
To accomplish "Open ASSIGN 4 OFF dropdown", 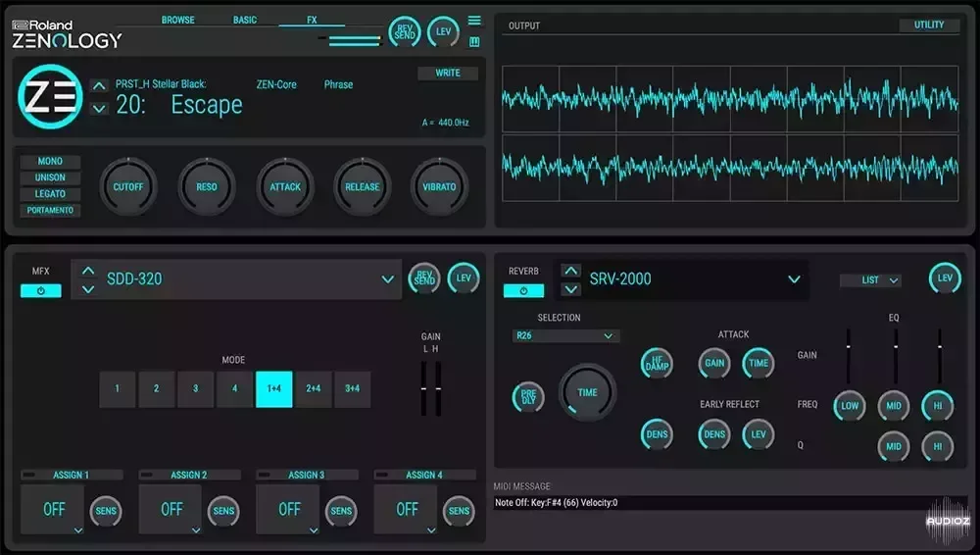I will coord(406,509).
